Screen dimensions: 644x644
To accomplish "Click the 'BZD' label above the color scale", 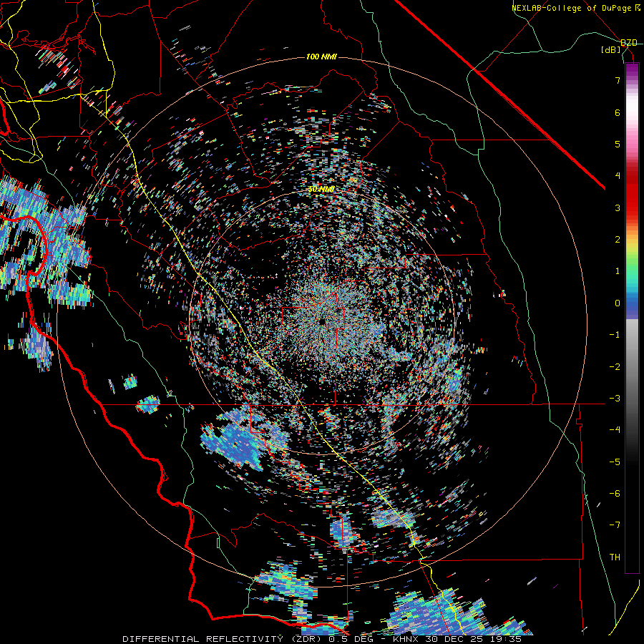I will [629, 43].
